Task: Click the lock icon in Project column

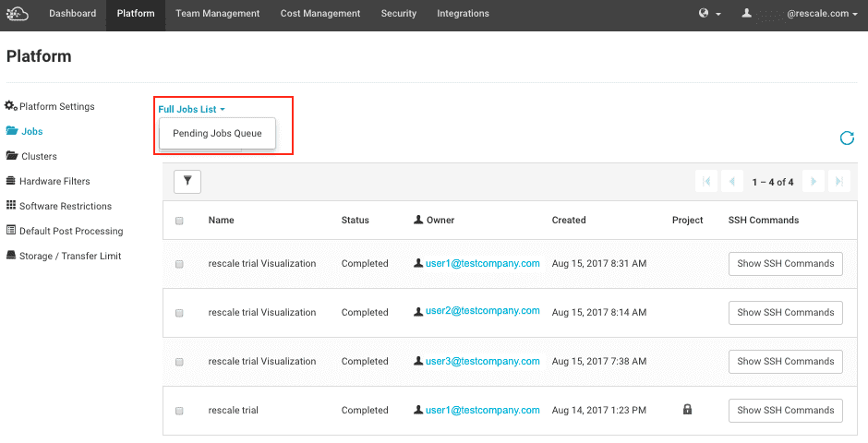Action: 687,410
